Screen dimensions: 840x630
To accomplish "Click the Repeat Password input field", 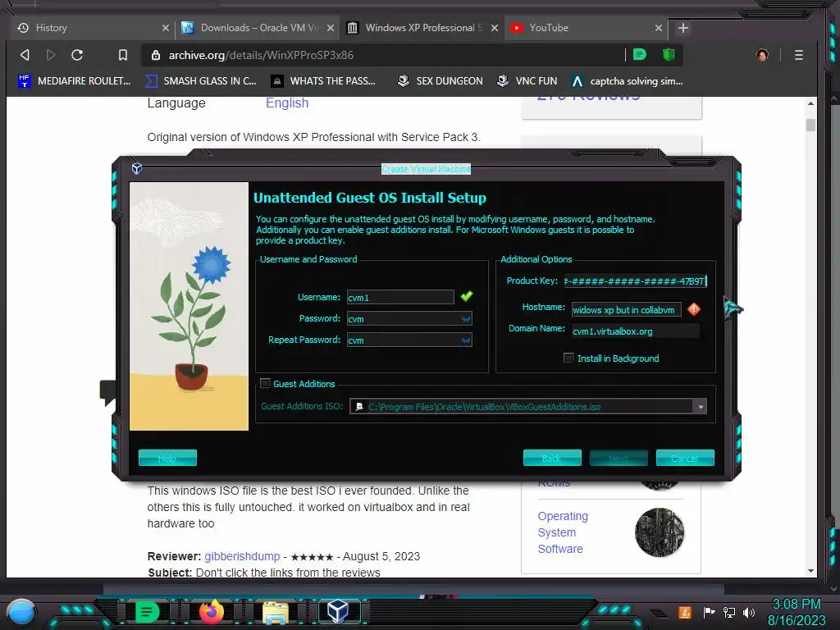I will tap(409, 340).
